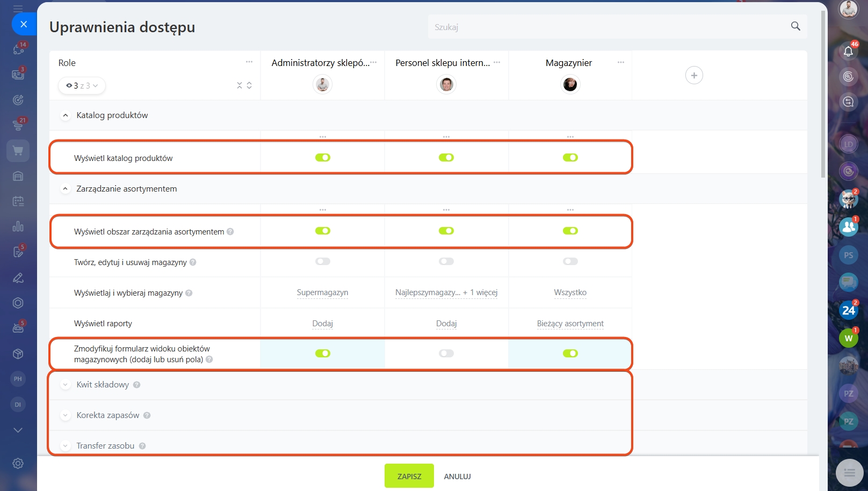Open the DI sidebar item
This screenshot has height=491, width=868.
coord(18,405)
